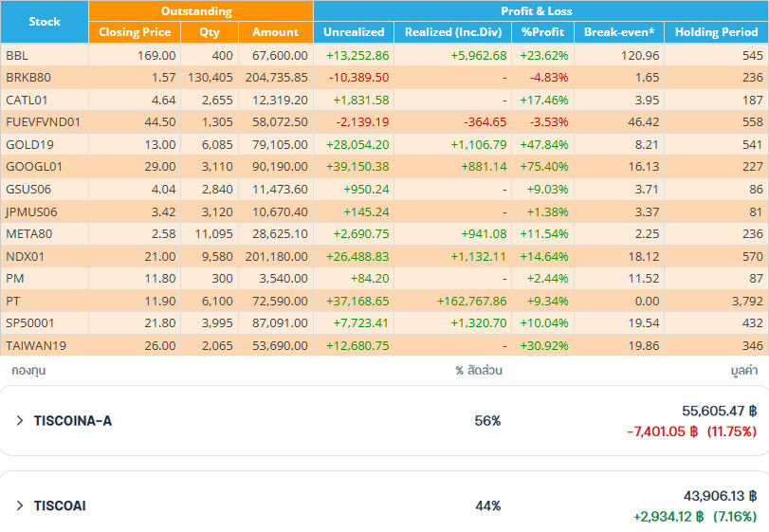The image size is (769, 532).
Task: Select the Break-even* column header
Action: click(619, 32)
